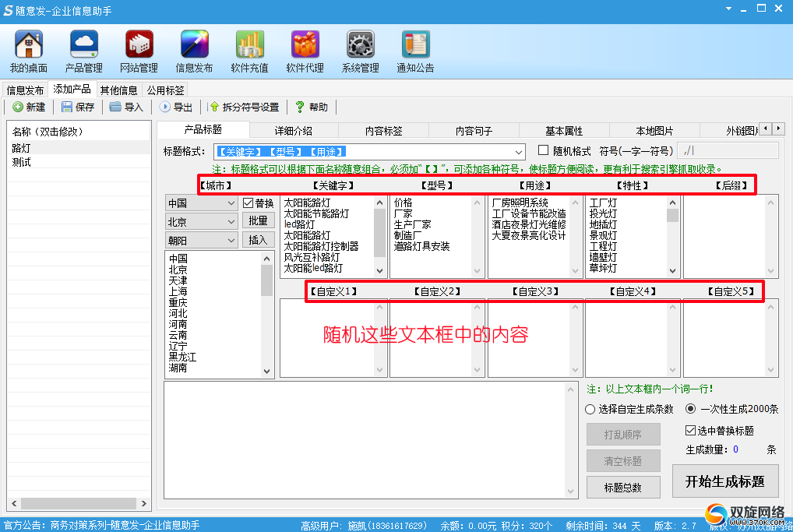This screenshot has height=532, width=793.
Task: Open 通知公告 notepad icon
Action: [415, 51]
